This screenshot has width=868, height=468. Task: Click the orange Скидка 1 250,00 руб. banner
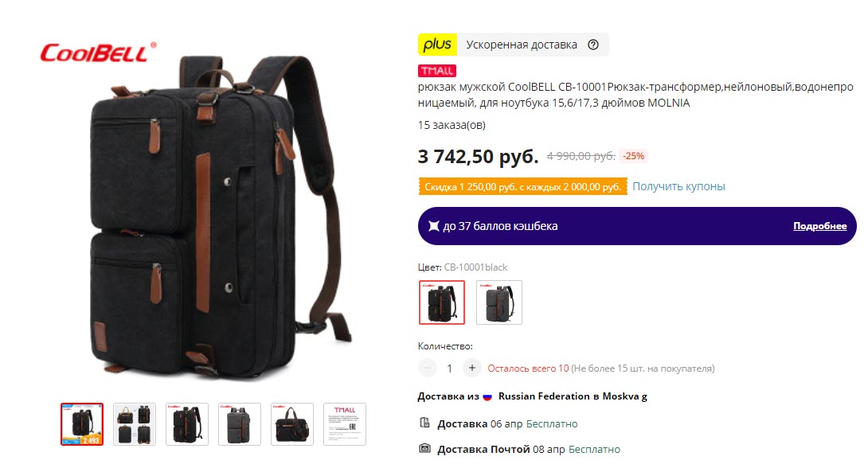522,186
